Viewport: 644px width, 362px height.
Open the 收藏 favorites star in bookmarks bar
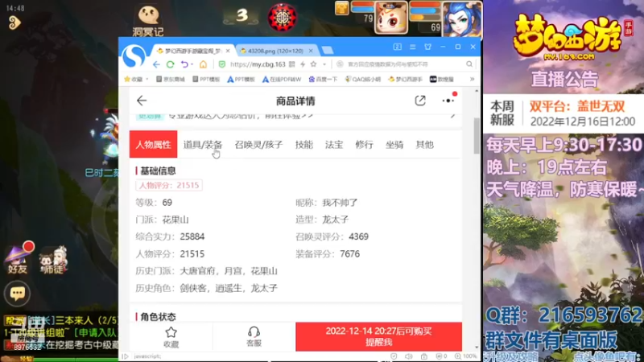(x=127, y=79)
